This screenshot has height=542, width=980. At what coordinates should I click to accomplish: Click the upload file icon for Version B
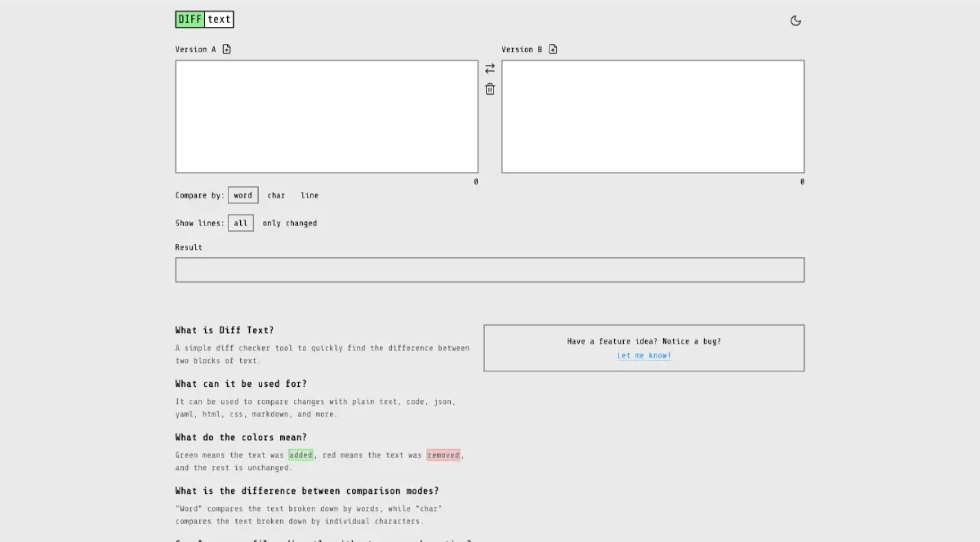click(x=553, y=49)
